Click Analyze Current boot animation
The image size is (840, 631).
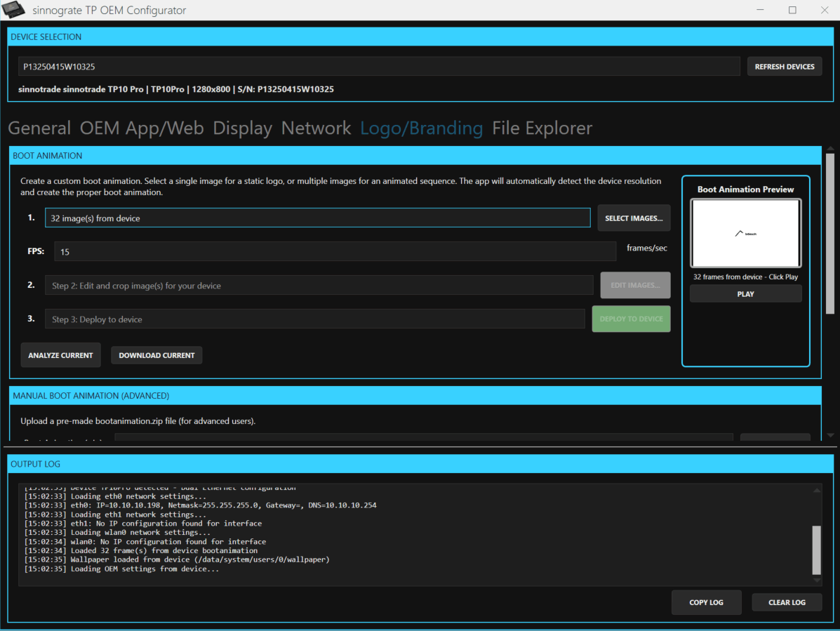60,354
